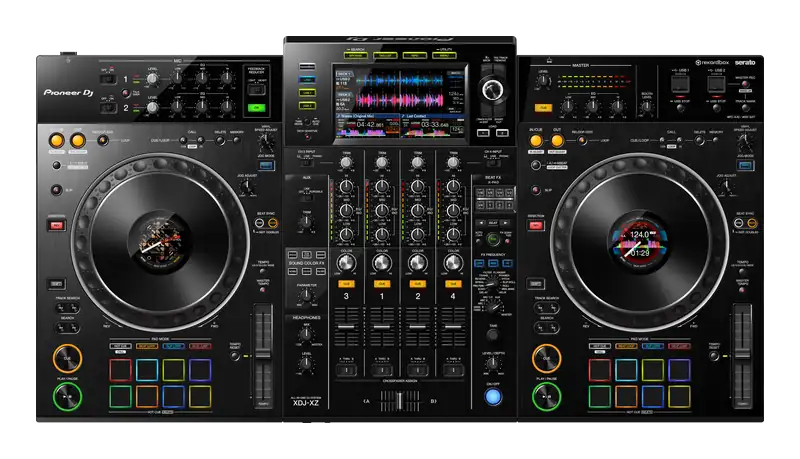The height and width of the screenshot is (459, 800).
Task: Click the DELETE button on left deck
Action: click(220, 139)
